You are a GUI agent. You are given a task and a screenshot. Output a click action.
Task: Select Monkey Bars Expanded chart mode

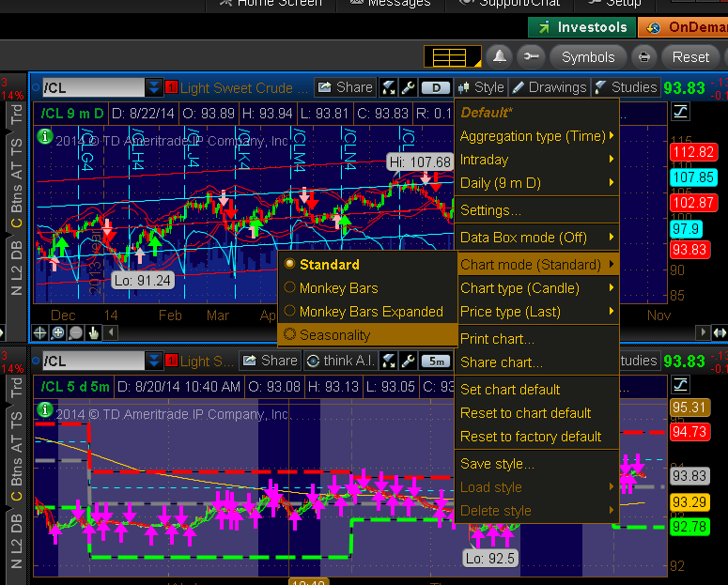(367, 312)
